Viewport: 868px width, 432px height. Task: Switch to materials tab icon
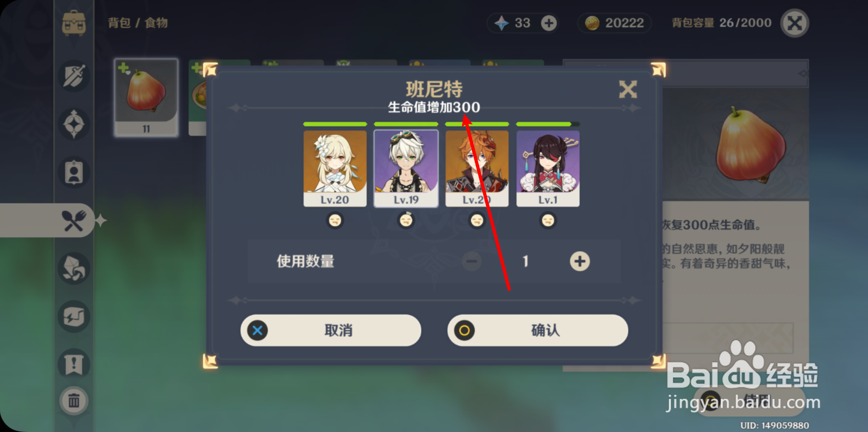[74, 269]
